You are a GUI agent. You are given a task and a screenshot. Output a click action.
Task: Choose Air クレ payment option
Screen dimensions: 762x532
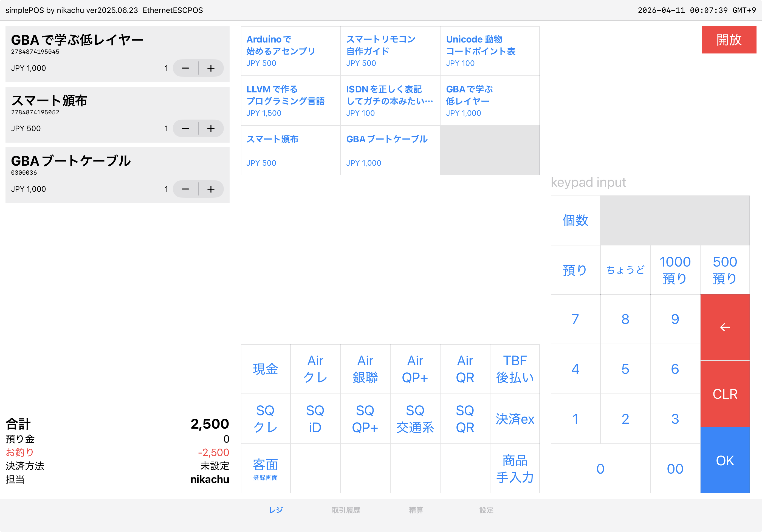pyautogui.click(x=315, y=369)
